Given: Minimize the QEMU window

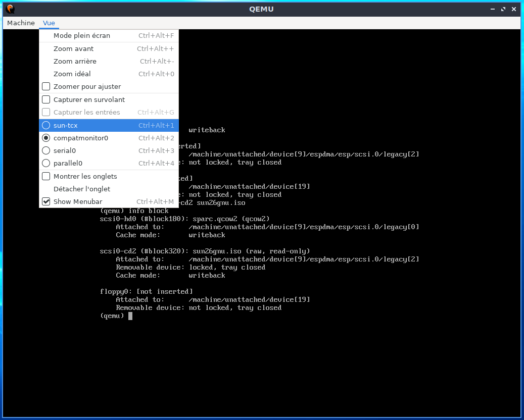Looking at the screenshot, I should [493, 10].
